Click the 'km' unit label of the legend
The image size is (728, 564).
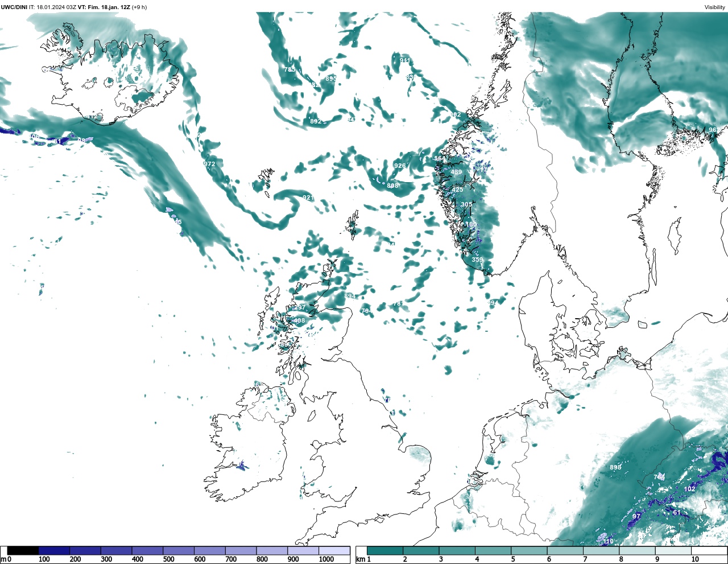click(360, 559)
